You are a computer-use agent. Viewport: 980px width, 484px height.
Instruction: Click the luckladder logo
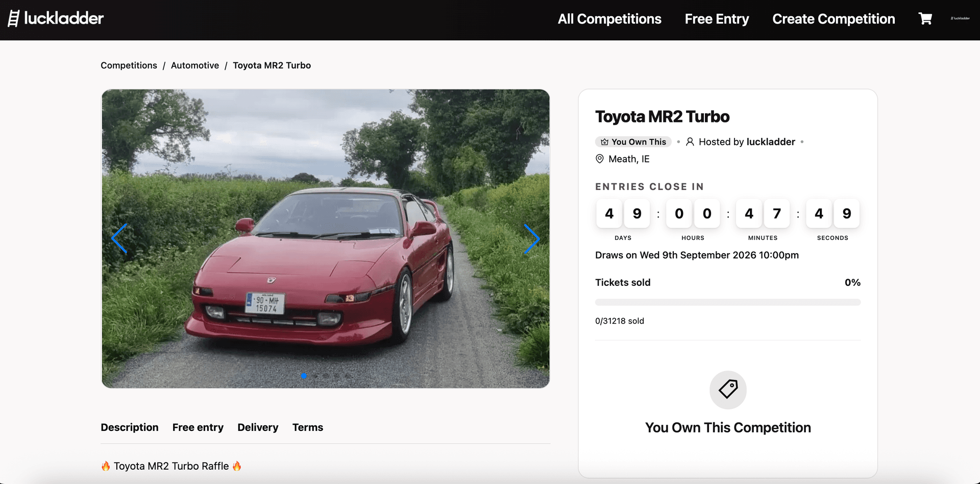click(x=56, y=18)
